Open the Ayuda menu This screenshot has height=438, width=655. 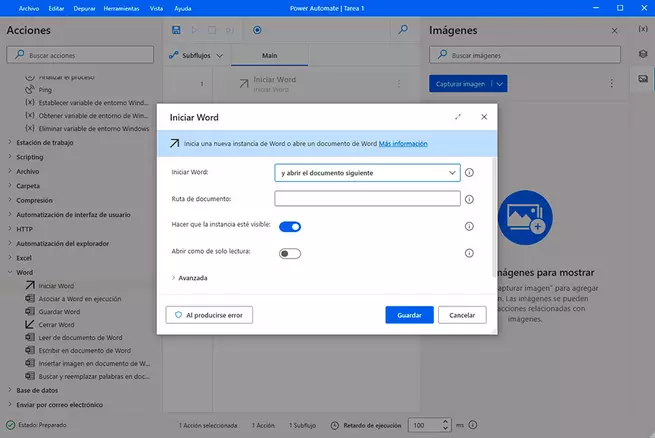point(183,8)
